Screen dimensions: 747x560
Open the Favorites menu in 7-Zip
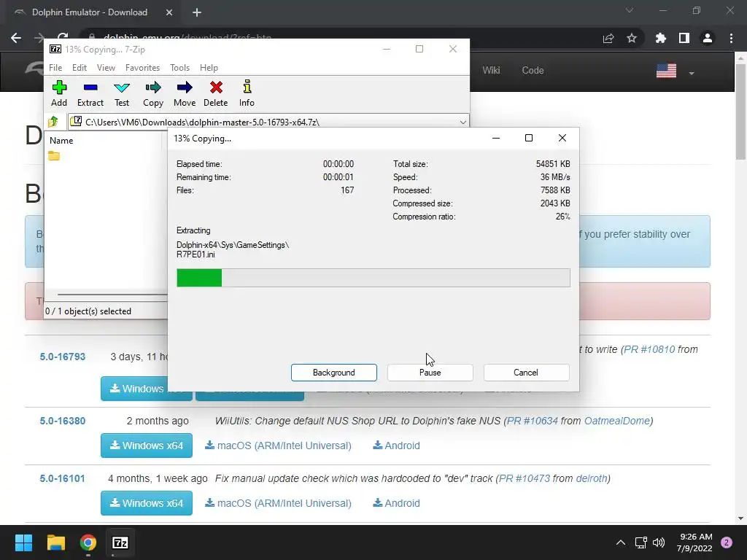pyautogui.click(x=142, y=68)
